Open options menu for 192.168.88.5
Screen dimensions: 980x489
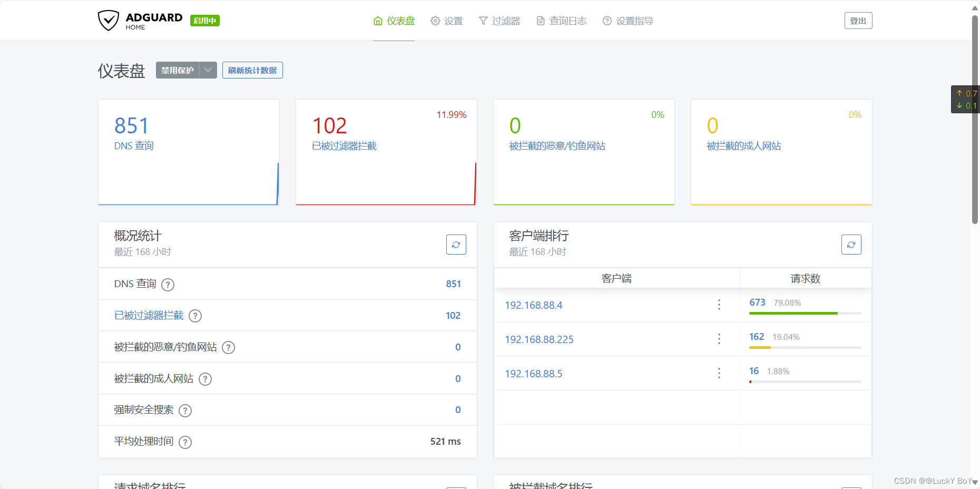pyautogui.click(x=719, y=373)
